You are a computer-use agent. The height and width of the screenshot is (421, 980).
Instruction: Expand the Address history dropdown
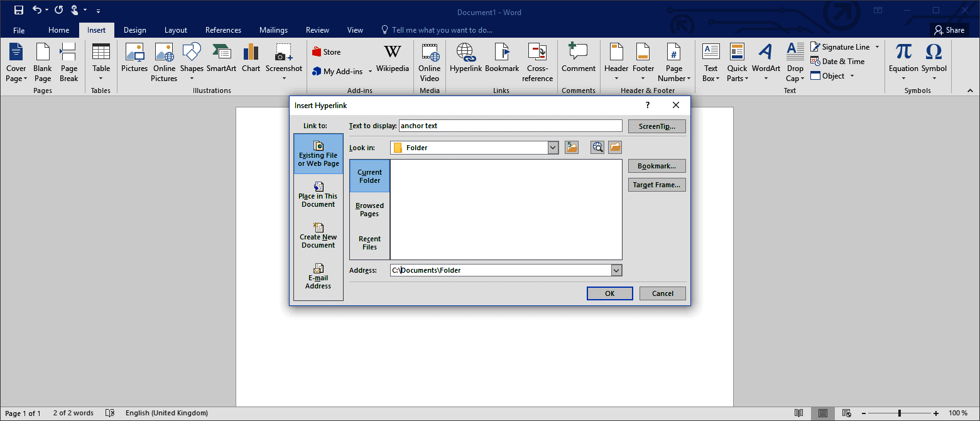point(616,270)
